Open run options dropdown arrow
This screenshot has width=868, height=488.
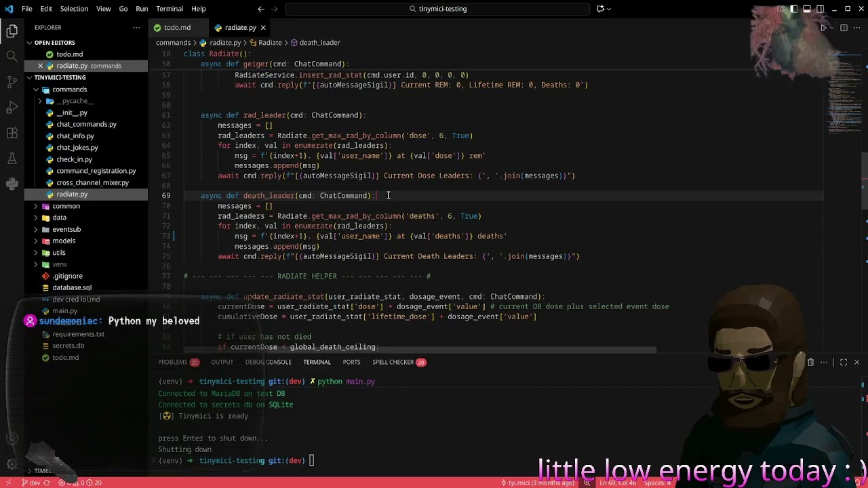coord(832,28)
